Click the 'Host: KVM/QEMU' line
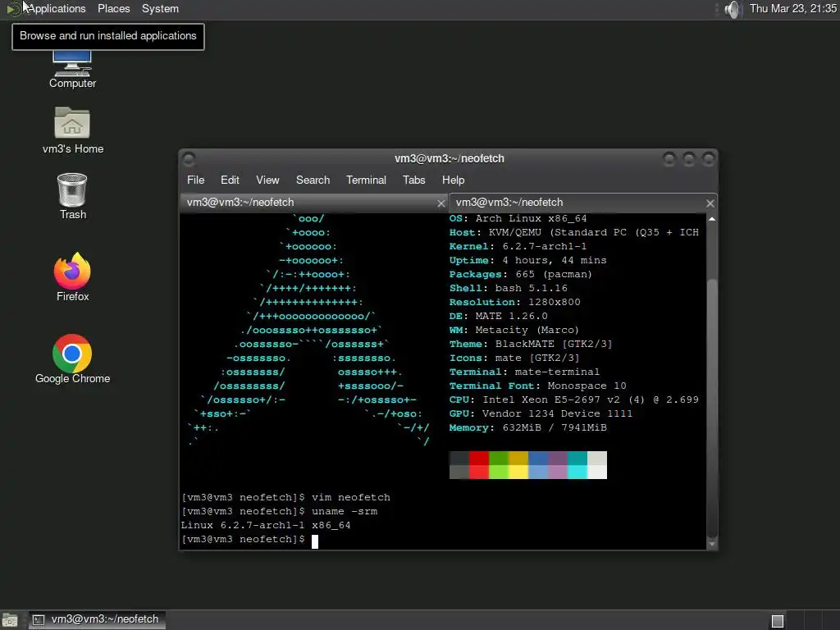The height and width of the screenshot is (630, 840). [x=573, y=232]
